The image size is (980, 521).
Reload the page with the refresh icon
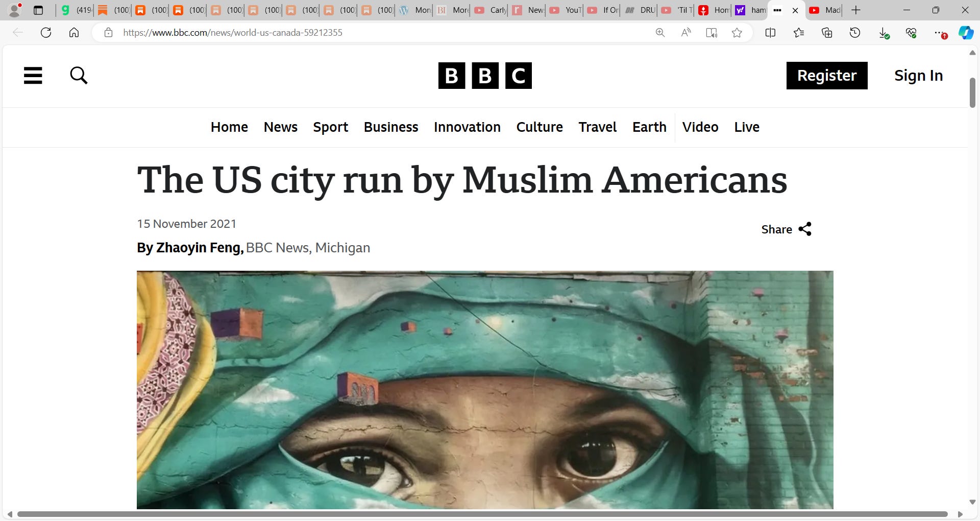click(46, 33)
